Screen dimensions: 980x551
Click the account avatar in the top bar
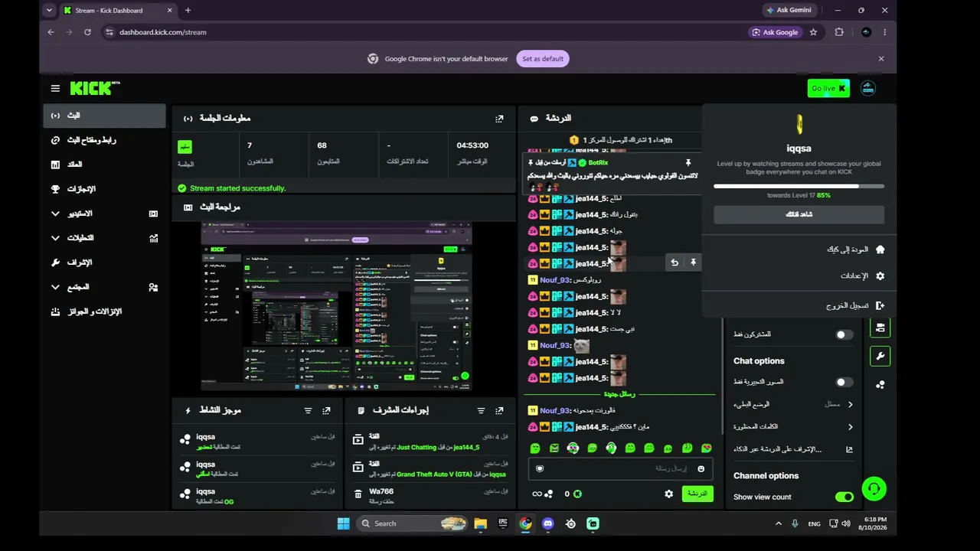point(867,88)
